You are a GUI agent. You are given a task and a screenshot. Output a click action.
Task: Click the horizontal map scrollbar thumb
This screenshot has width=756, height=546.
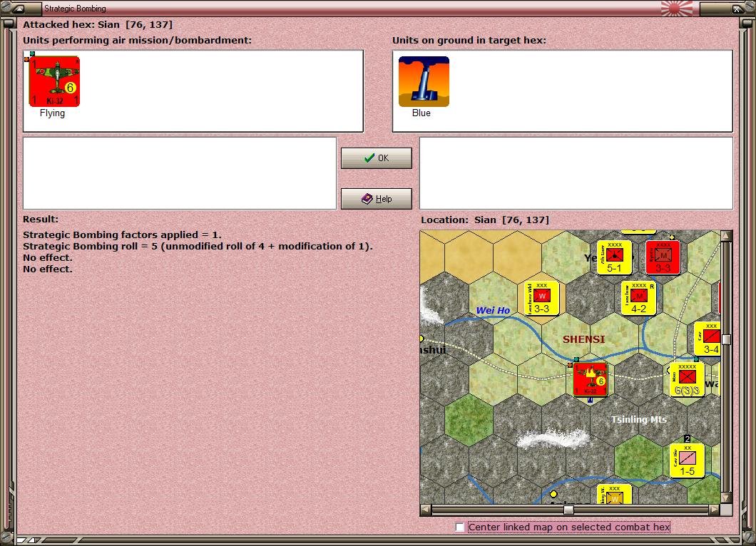(569, 510)
